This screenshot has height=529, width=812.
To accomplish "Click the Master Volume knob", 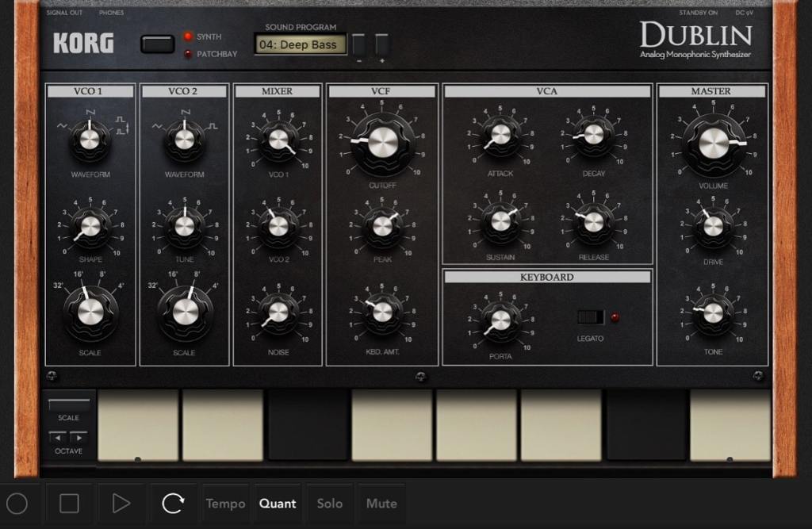I will [711, 143].
